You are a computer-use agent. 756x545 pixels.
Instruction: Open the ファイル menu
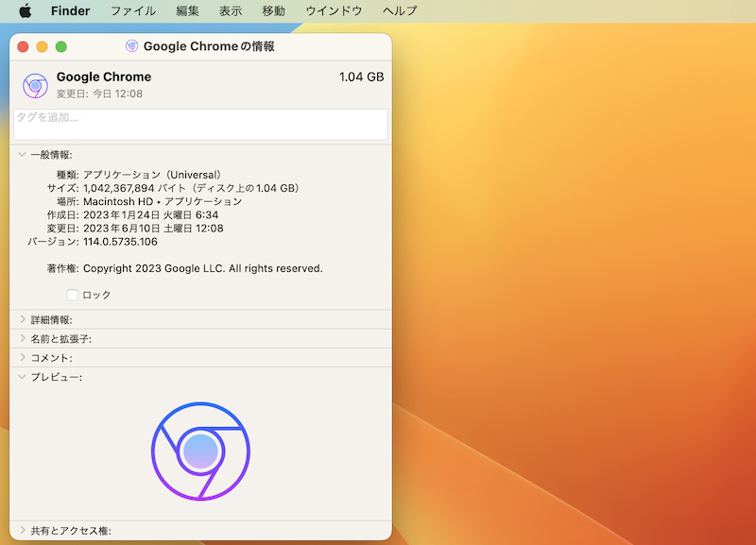point(133,11)
